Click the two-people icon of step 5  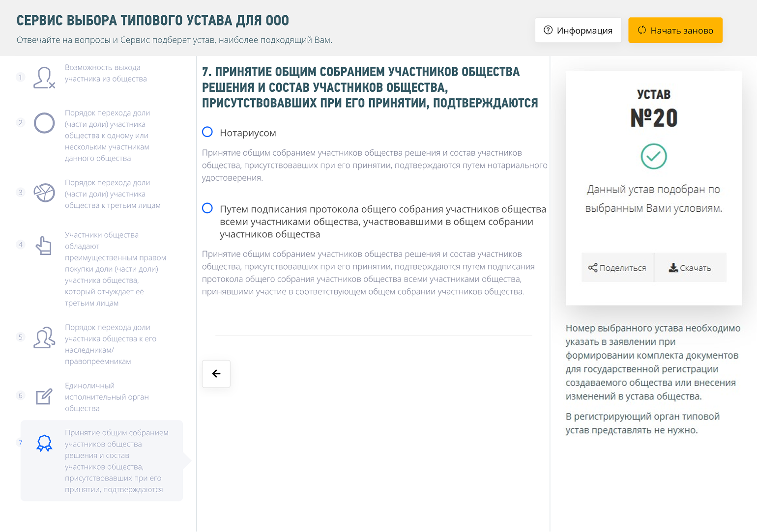[44, 337]
